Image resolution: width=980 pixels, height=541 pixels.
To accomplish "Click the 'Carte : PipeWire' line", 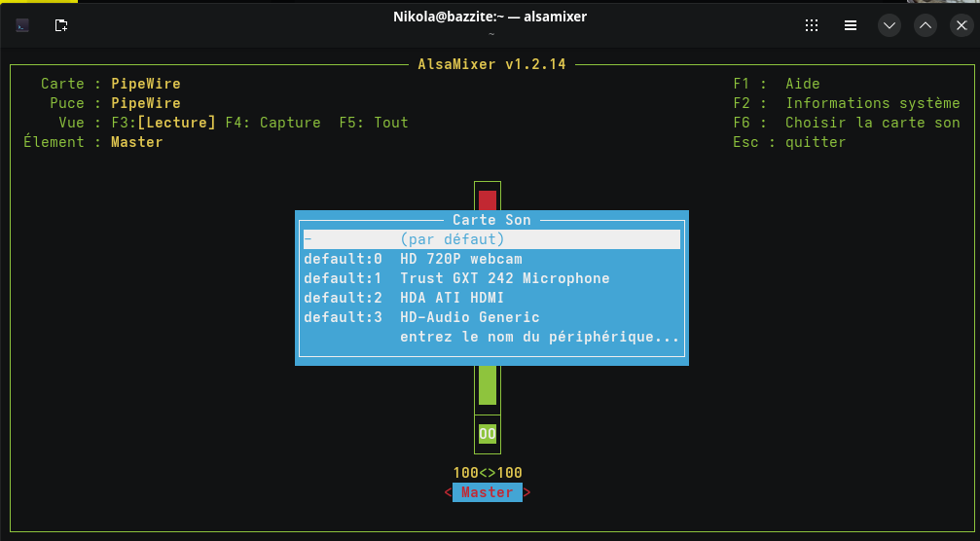I will [x=111, y=84].
